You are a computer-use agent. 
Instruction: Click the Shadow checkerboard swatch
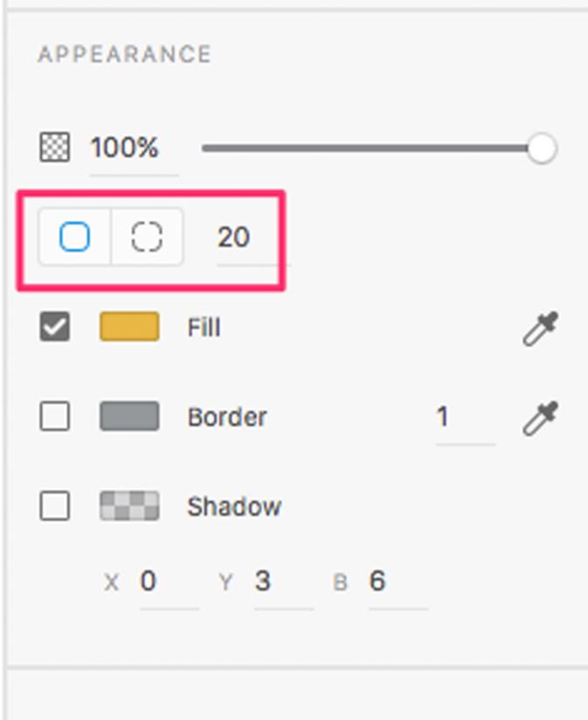[129, 505]
